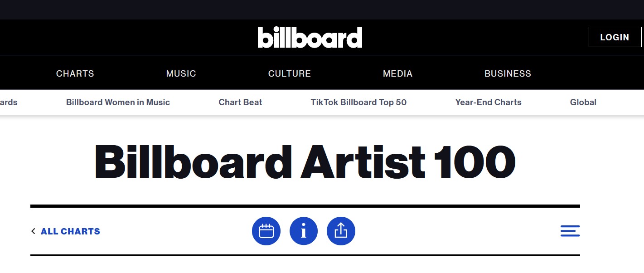Select Billboard Women in Music tab
Image resolution: width=644 pixels, height=273 pixels.
(x=118, y=102)
